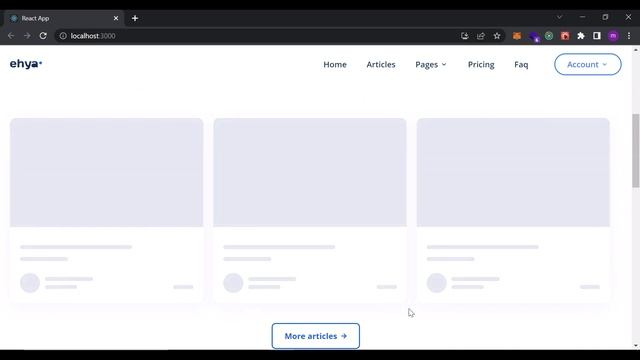Open the first article card placeholder image
The height and width of the screenshot is (360, 640).
[107, 172]
